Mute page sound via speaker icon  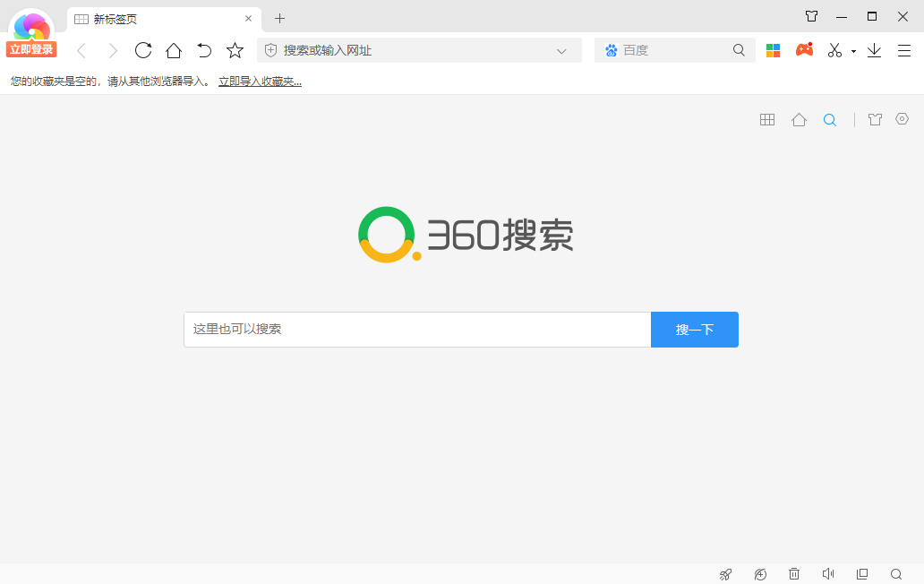pos(828,573)
